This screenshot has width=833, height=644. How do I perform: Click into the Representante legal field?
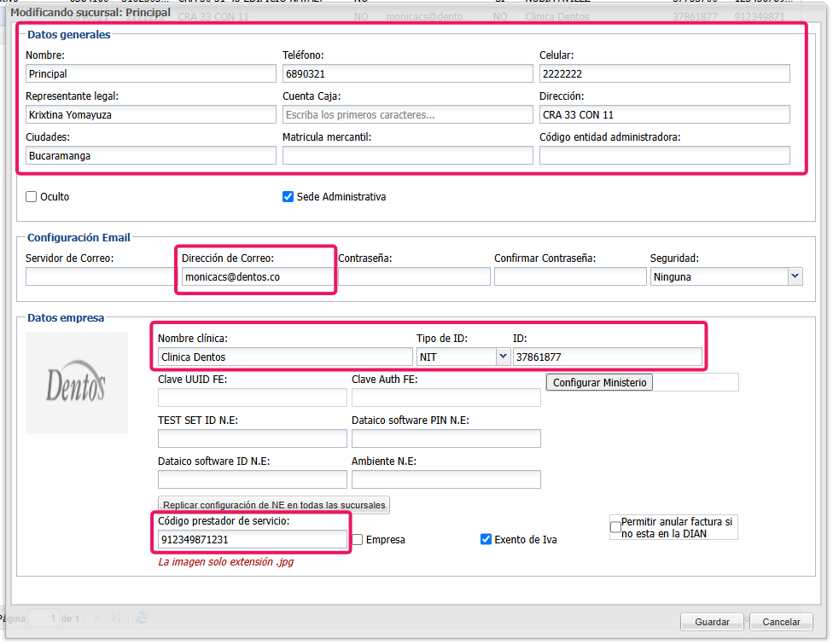tap(150, 114)
